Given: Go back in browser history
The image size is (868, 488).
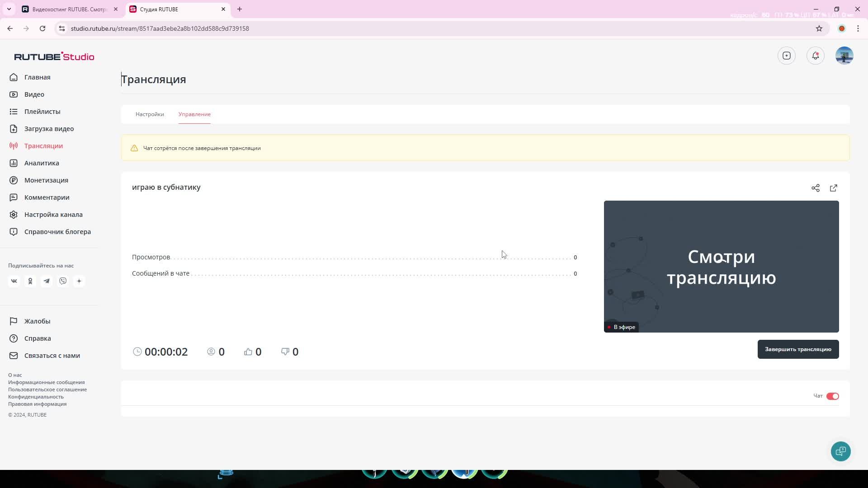Looking at the screenshot, I should click(x=10, y=28).
